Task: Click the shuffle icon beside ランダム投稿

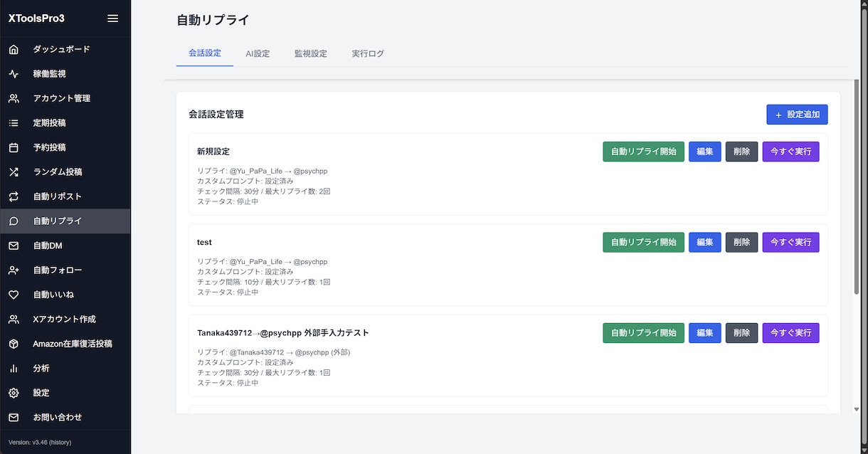Action: tap(14, 172)
